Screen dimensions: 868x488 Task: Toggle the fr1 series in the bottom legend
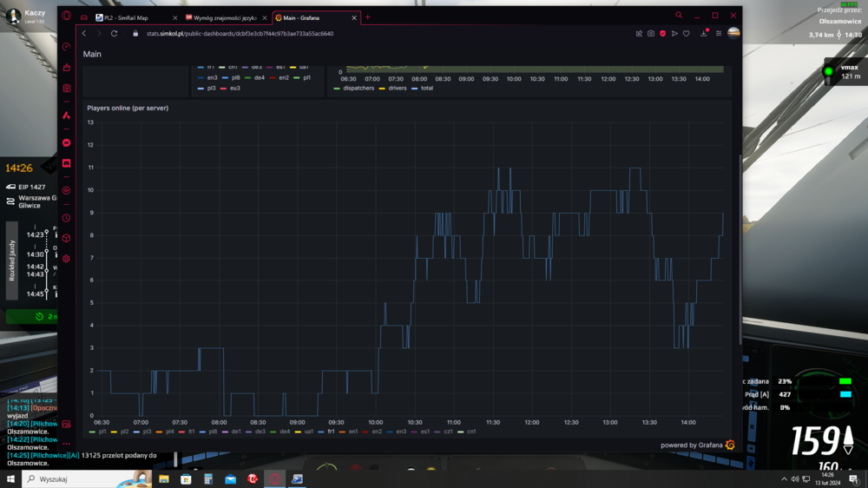(x=326, y=432)
